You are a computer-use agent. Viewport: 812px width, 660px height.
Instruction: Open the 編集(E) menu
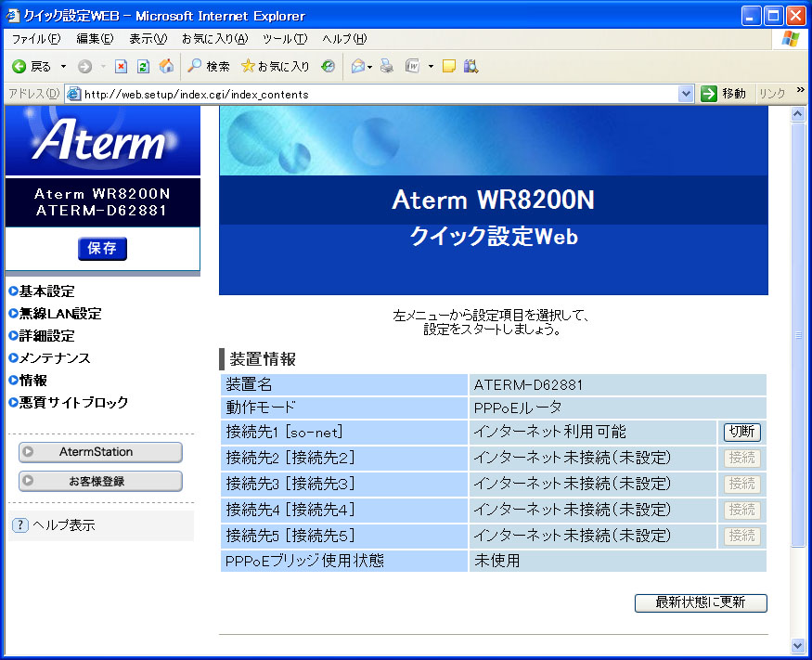click(95, 39)
